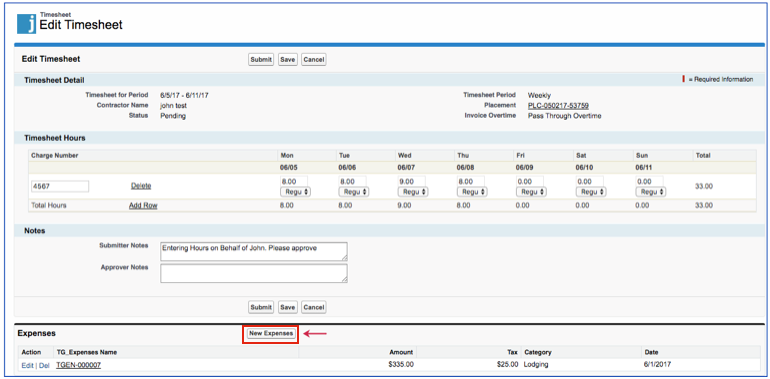Click the Timesheet app logo icon
The width and height of the screenshot is (770, 379).
pyautogui.click(x=27, y=24)
